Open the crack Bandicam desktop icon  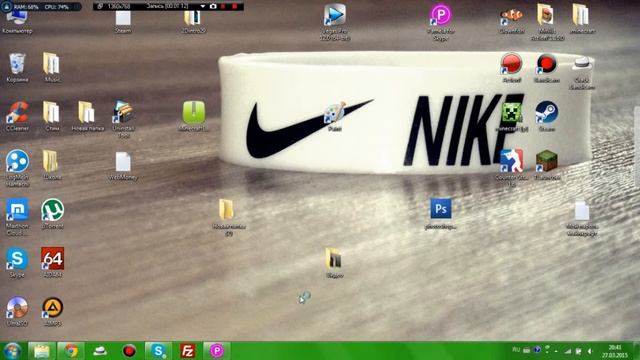[582, 73]
